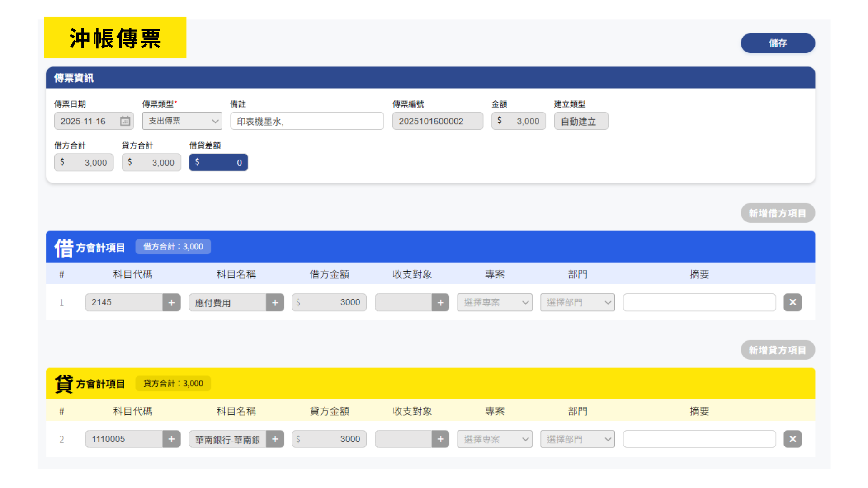868x488 pixels.
Task: Remove credit row 2 with X button
Action: coord(793,439)
